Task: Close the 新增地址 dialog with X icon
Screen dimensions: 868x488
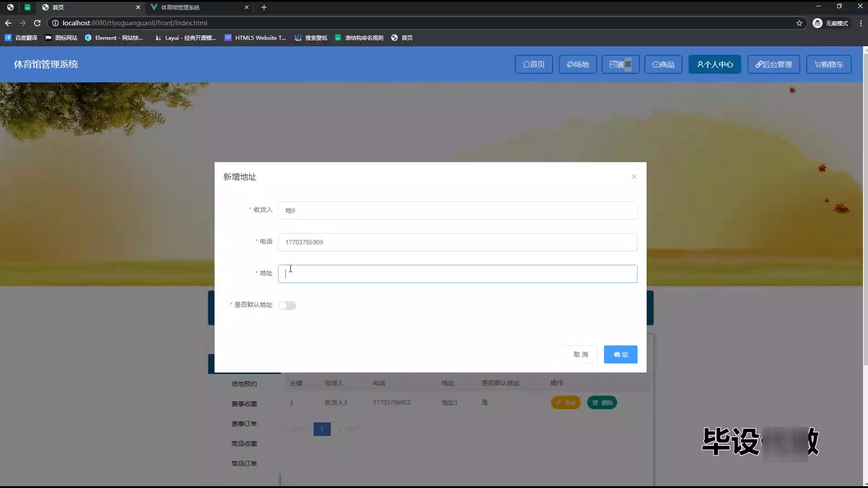Action: point(634,177)
